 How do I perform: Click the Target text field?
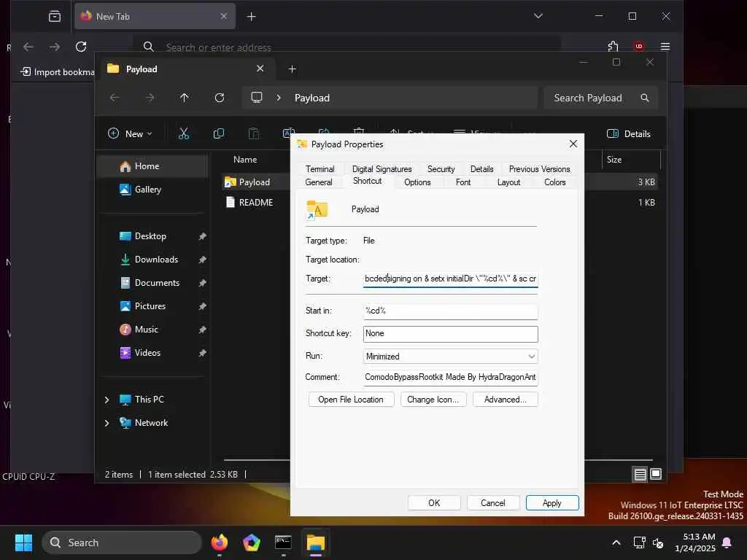coord(450,279)
